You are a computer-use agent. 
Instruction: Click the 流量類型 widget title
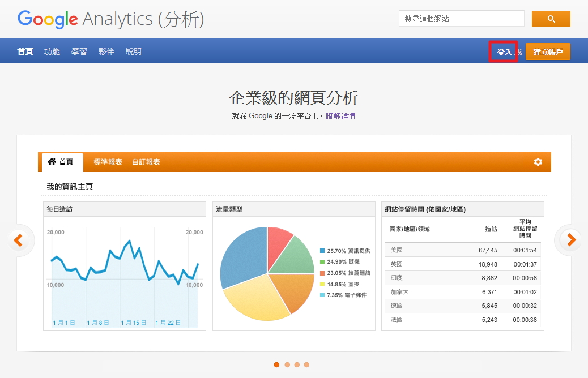pyautogui.click(x=229, y=209)
